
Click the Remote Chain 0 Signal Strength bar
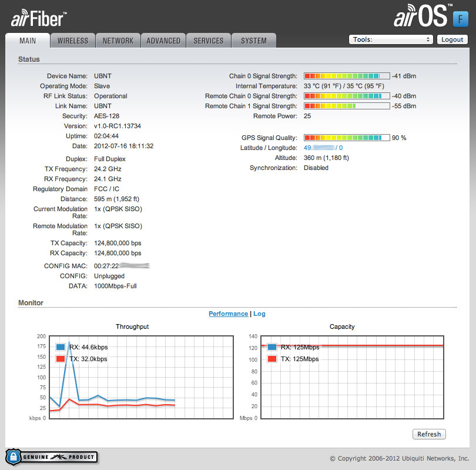click(x=347, y=96)
